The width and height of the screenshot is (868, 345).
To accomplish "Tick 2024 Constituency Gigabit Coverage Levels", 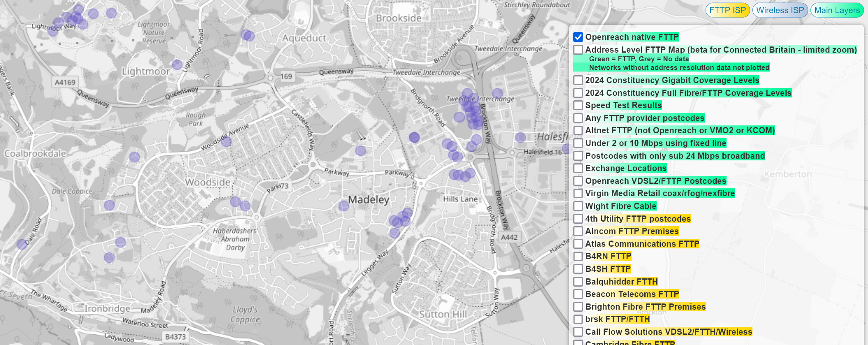I will tap(578, 80).
